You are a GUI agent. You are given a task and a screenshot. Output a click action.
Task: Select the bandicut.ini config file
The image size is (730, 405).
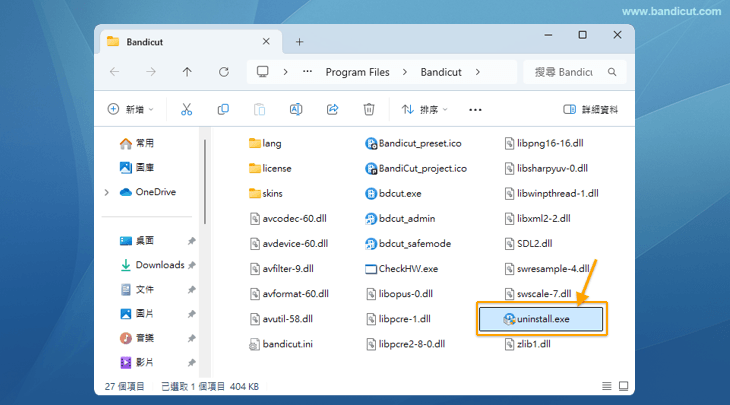pyautogui.click(x=281, y=344)
